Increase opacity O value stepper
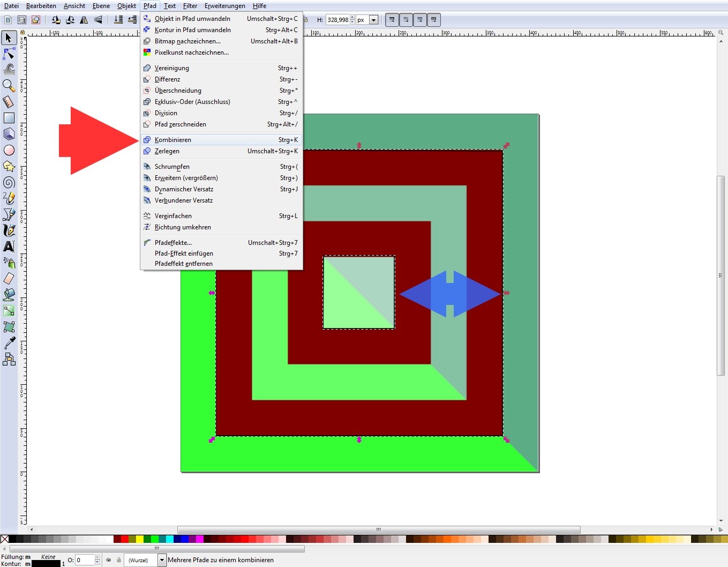Viewport: 728px width, 567px height. tap(97, 558)
